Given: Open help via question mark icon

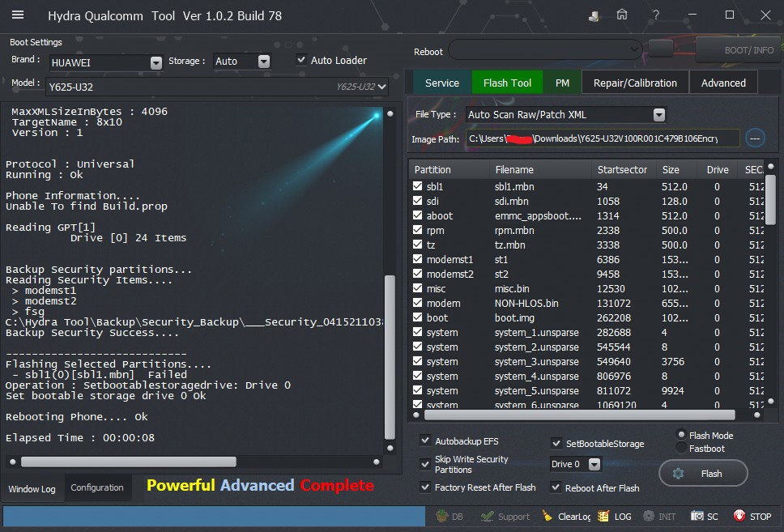Looking at the screenshot, I should click(x=656, y=15).
